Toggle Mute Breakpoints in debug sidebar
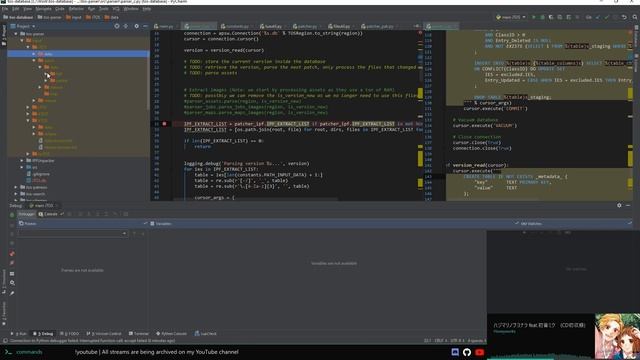Image resolution: width=640 pixels, height=360 pixels. coord(12,263)
